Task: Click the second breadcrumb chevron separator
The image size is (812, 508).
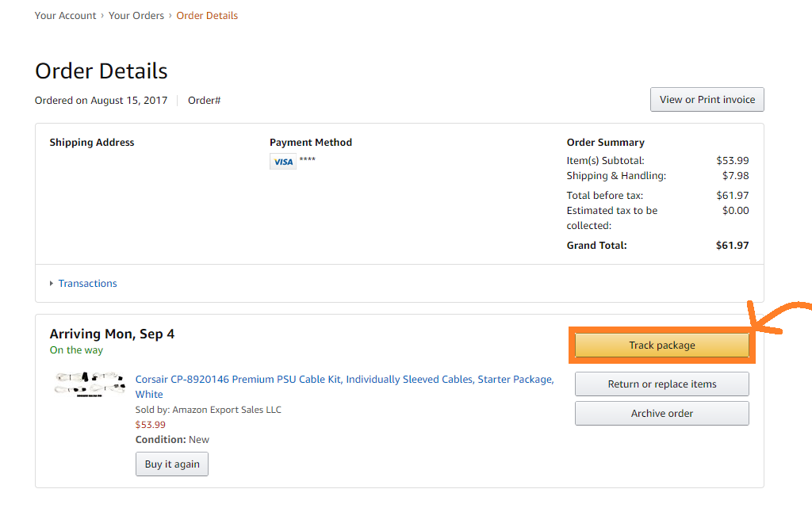Action: pos(170,16)
